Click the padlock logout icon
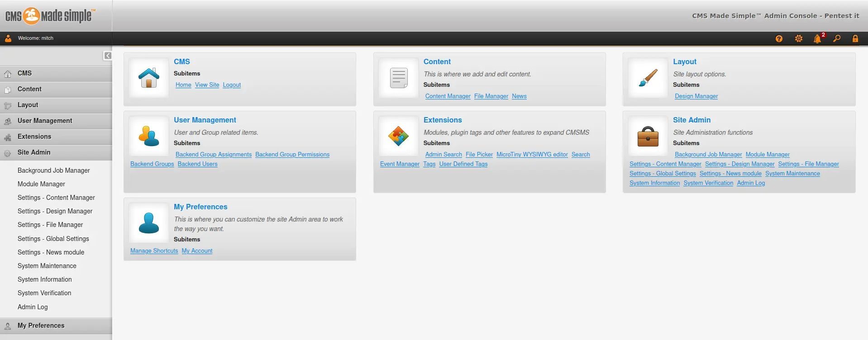 coord(855,38)
